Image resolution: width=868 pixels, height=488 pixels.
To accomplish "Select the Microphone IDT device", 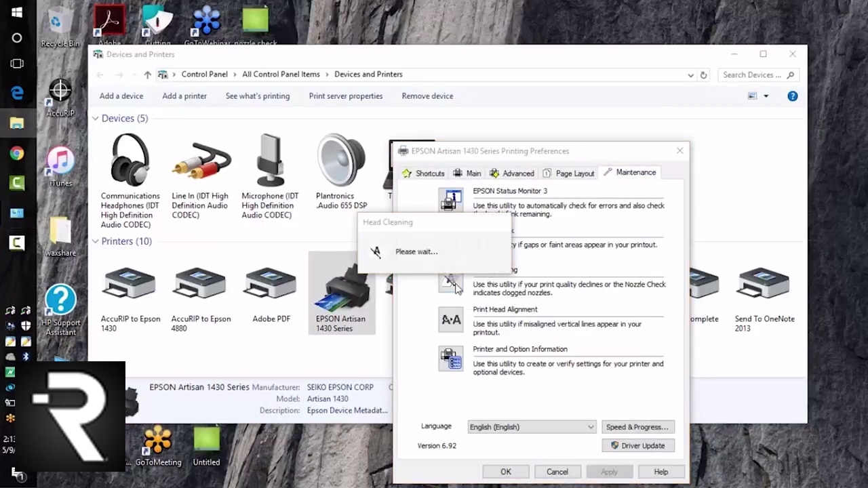I will click(270, 176).
